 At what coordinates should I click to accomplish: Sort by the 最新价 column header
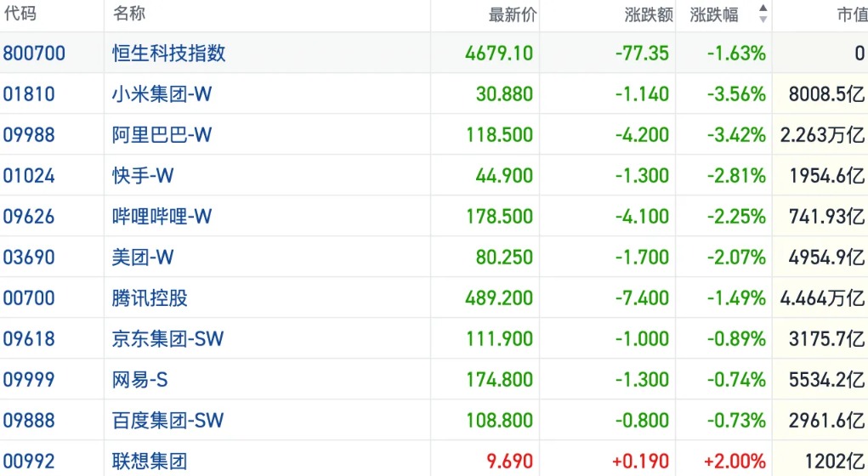click(x=513, y=14)
